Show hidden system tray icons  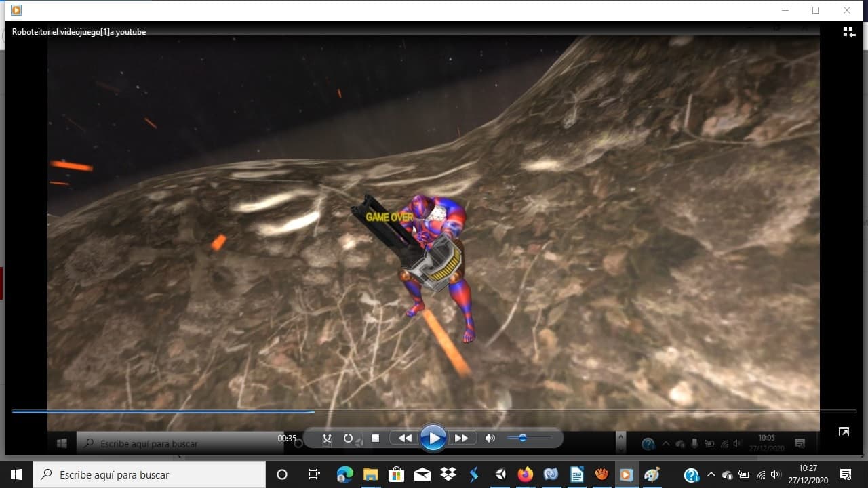pyautogui.click(x=711, y=474)
